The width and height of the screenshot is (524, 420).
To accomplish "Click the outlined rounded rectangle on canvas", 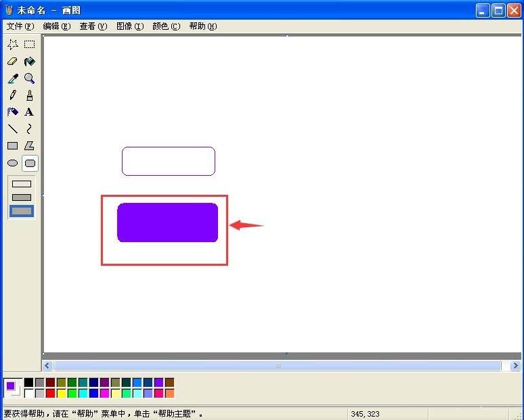I will click(x=169, y=161).
